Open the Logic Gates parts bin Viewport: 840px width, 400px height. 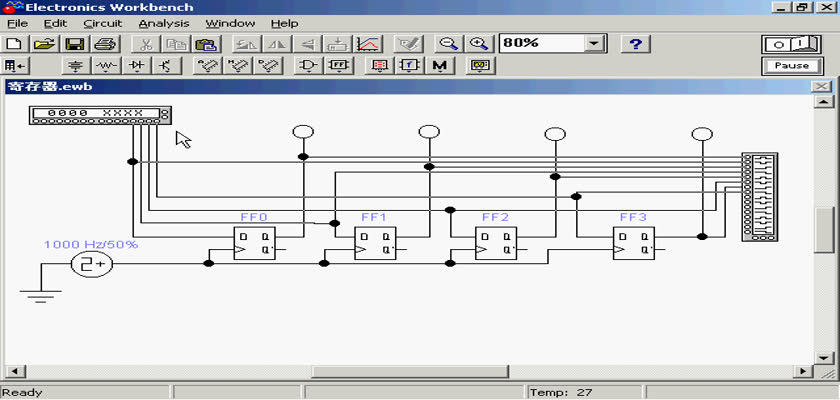[309, 66]
